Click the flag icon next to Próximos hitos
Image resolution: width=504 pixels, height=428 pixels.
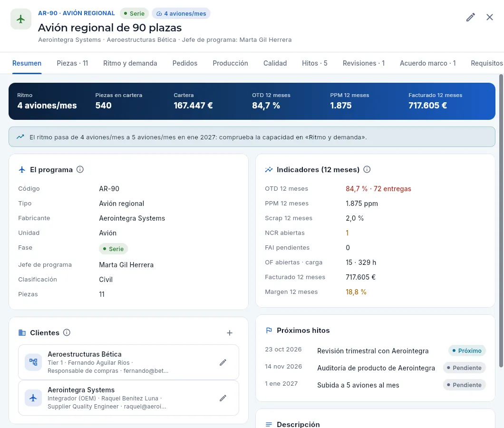pos(269,330)
